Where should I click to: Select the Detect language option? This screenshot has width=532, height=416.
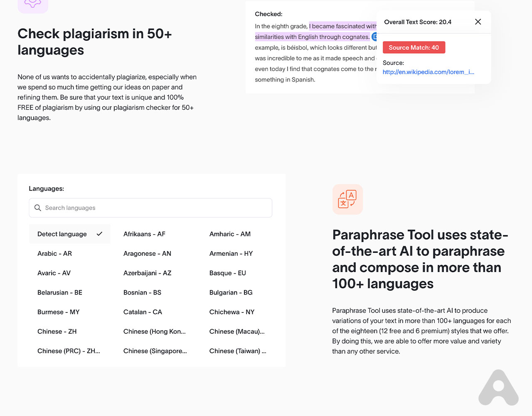pyautogui.click(x=62, y=234)
